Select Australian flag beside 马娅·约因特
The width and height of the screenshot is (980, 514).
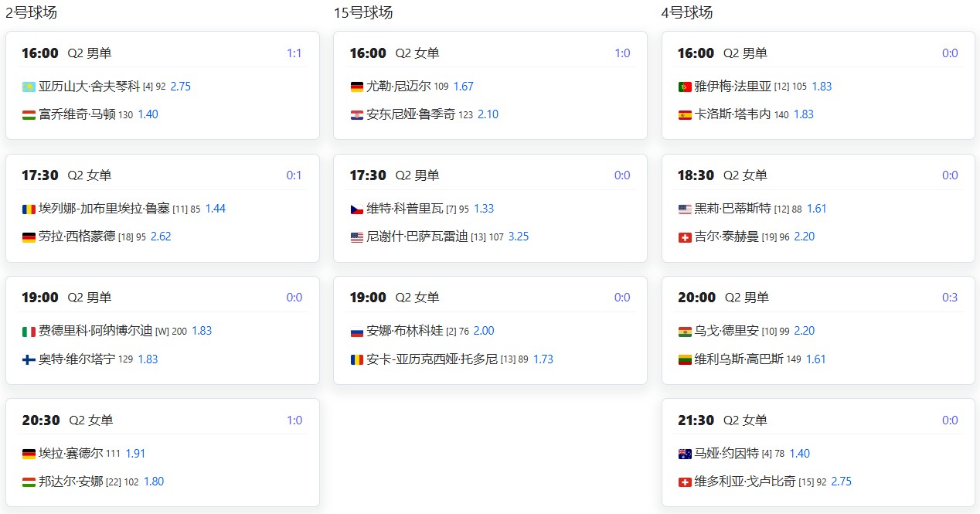coord(685,454)
